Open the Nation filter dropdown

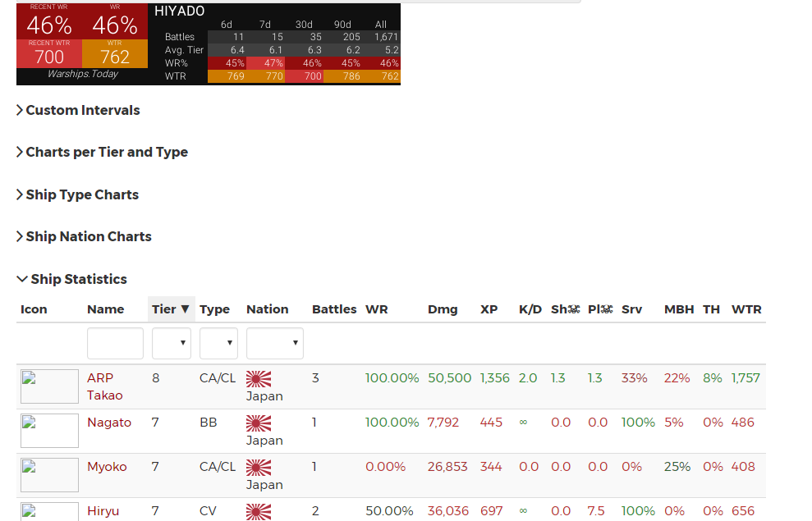pos(274,343)
